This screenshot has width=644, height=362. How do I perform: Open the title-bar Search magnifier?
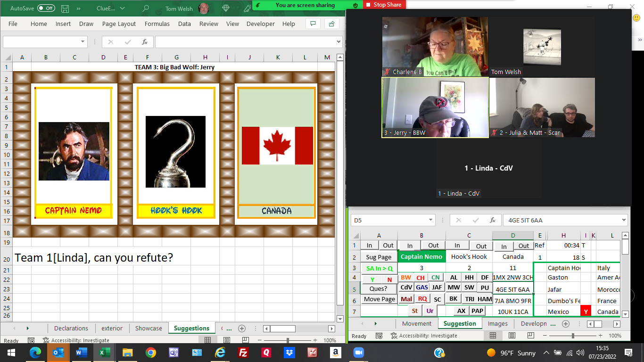[x=146, y=8]
